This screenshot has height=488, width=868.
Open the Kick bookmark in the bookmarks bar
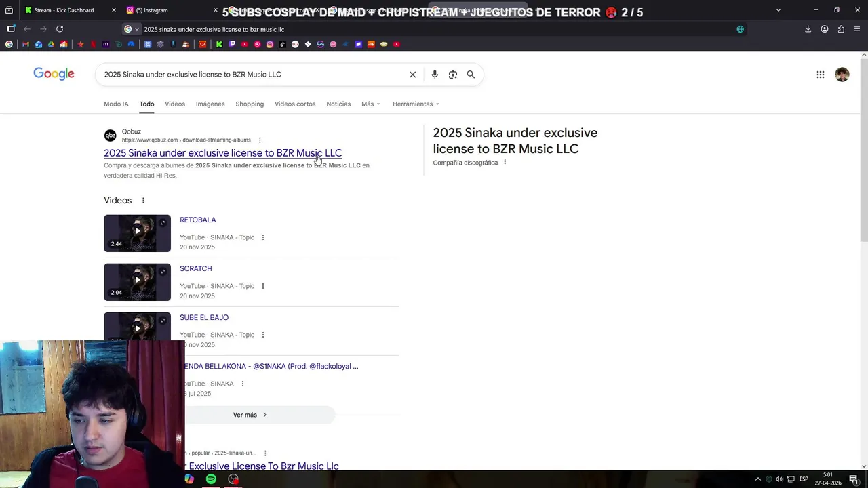pos(219,44)
